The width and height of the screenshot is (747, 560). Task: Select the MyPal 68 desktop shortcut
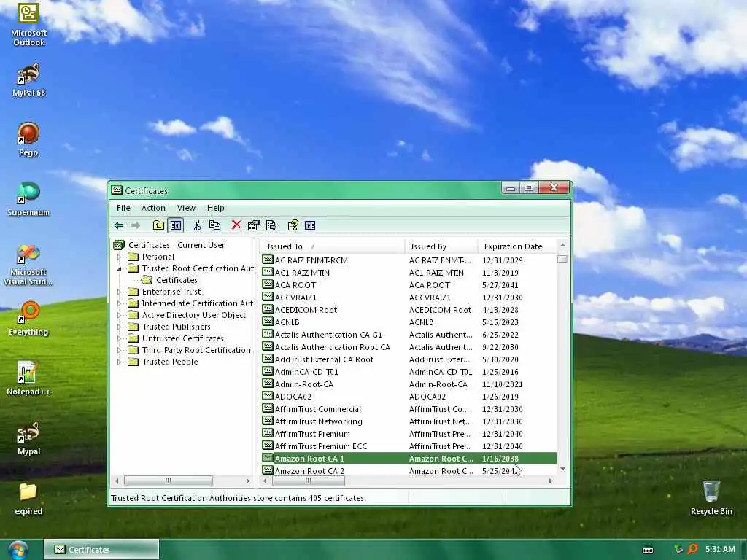point(28,80)
